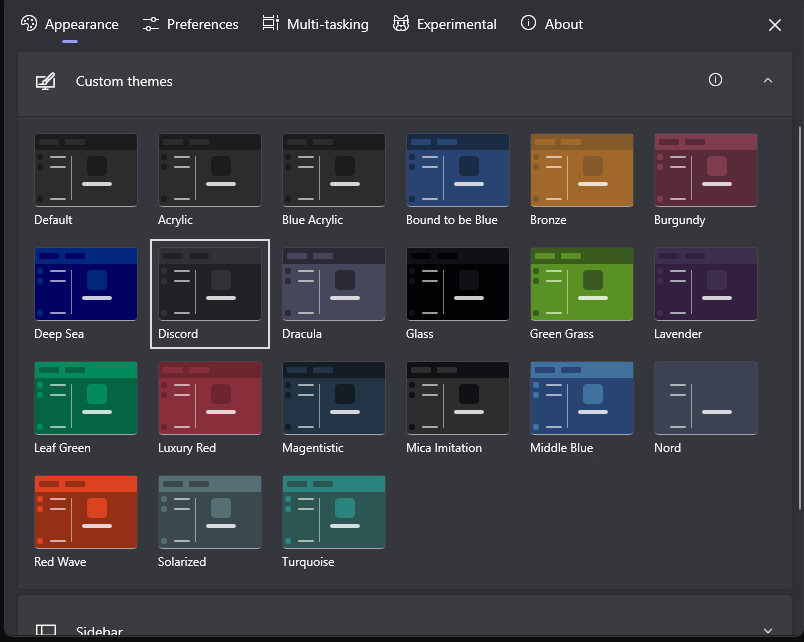
Task: Click the Custom themes info icon
Action: coord(715,79)
